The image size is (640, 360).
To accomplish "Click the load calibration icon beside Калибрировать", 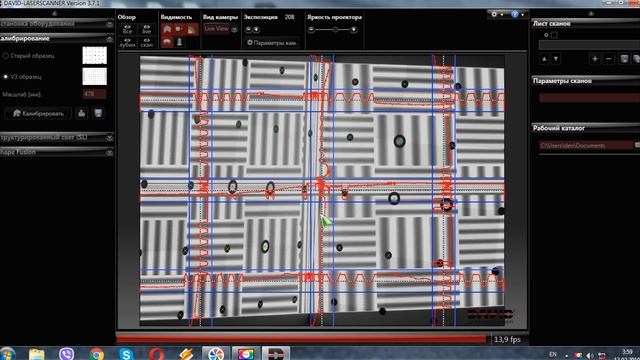I will pos(82,113).
